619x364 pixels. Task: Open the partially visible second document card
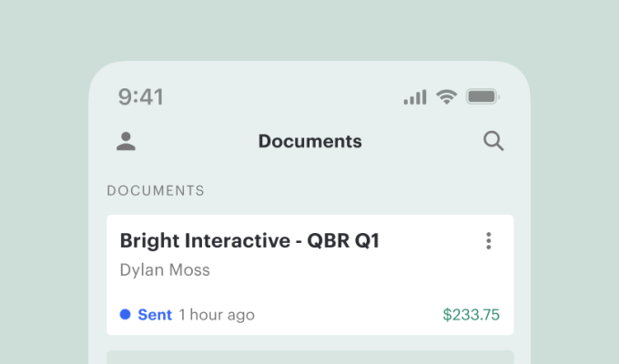pos(309,357)
